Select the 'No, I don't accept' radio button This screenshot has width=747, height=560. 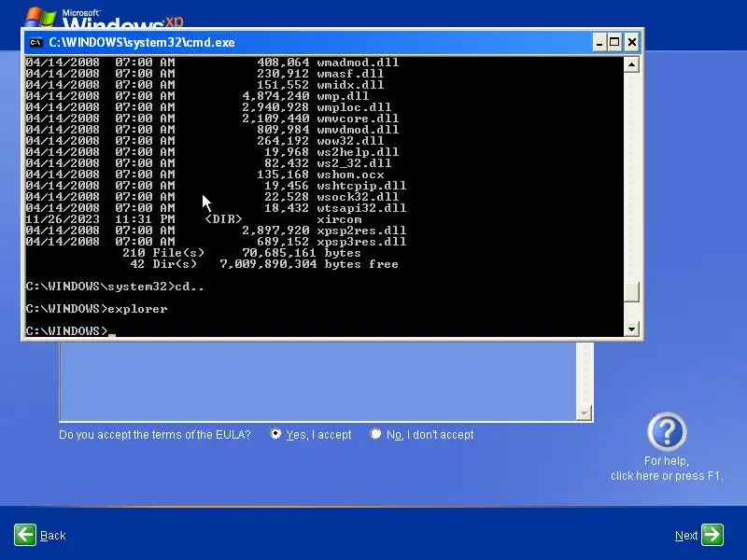(375, 434)
